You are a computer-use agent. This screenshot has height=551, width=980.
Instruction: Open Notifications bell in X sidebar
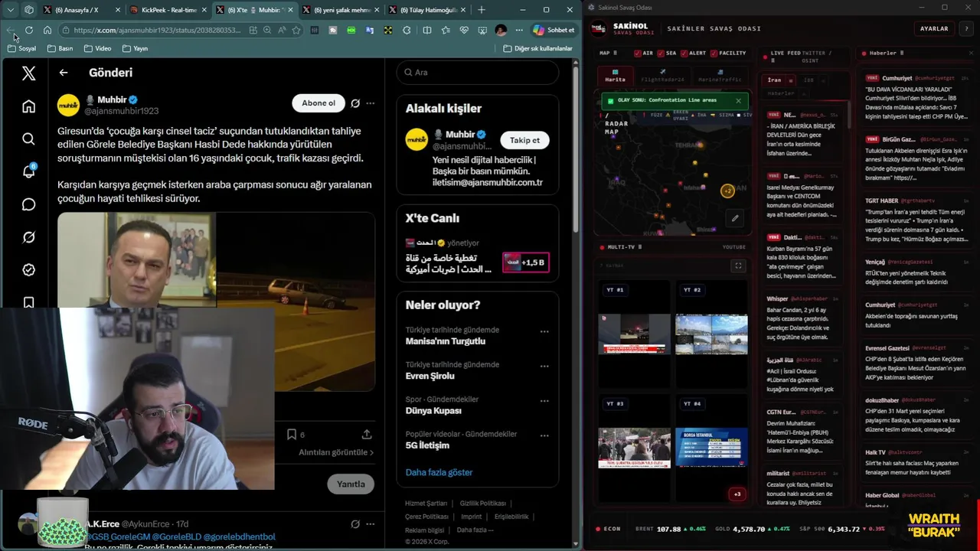pos(28,171)
